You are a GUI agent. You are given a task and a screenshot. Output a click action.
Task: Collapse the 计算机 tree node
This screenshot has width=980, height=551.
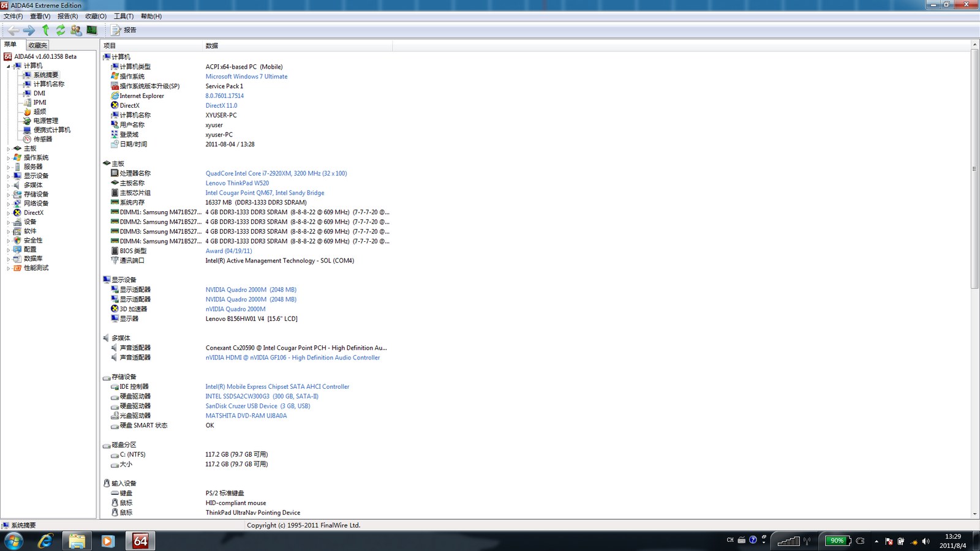click(9, 66)
